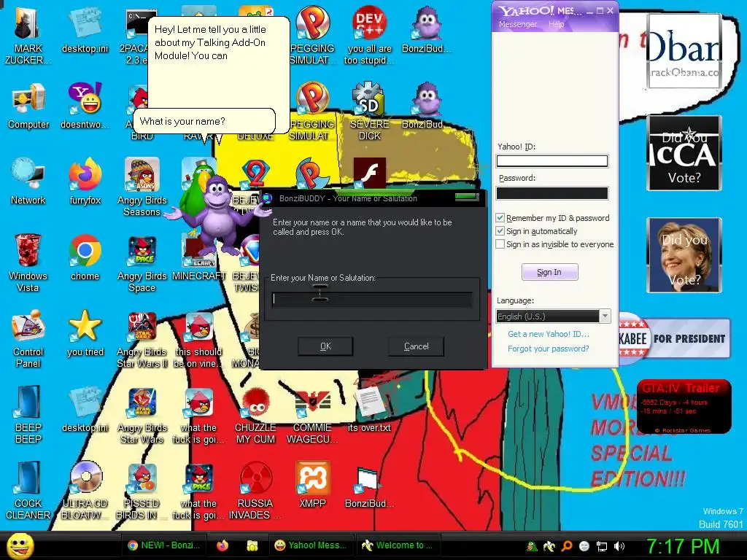Click the BarackObama.com gadget image

(684, 51)
